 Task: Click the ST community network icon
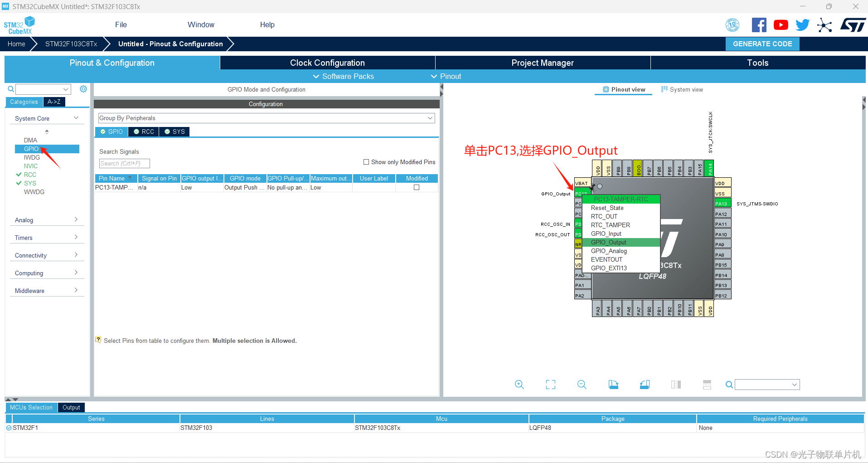824,25
